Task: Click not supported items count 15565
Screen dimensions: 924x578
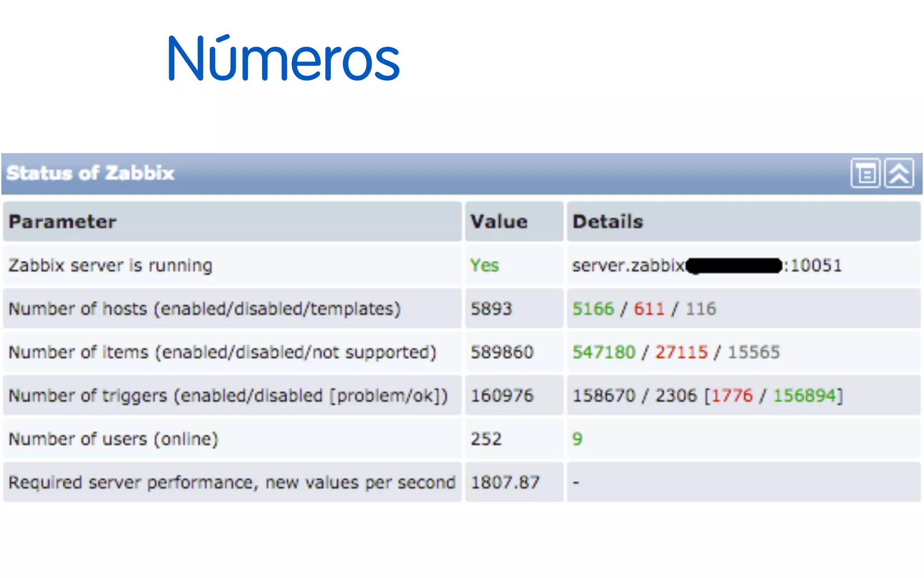Action: point(753,352)
